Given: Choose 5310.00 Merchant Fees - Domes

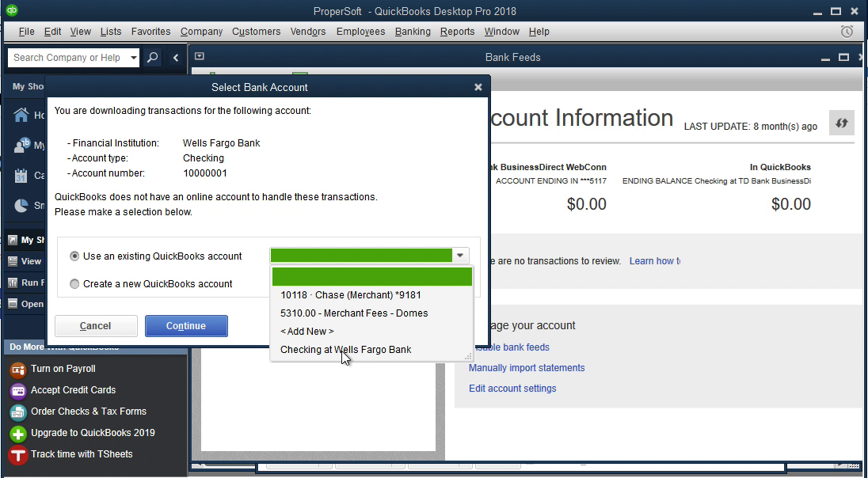Looking at the screenshot, I should (x=372, y=313).
